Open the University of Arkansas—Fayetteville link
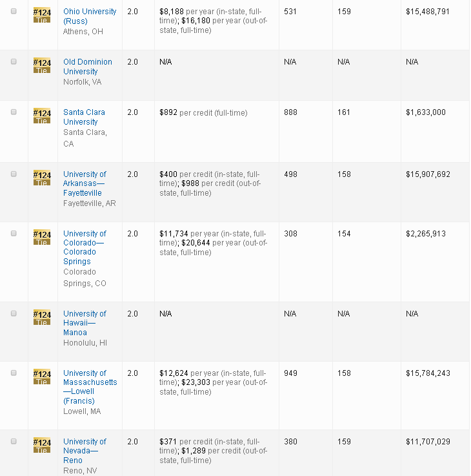471x476 pixels. [x=85, y=183]
